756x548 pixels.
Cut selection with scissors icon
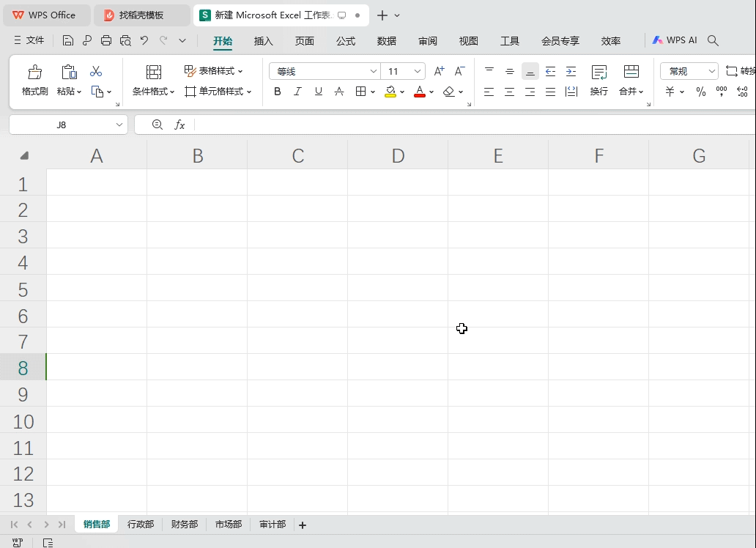tap(96, 72)
